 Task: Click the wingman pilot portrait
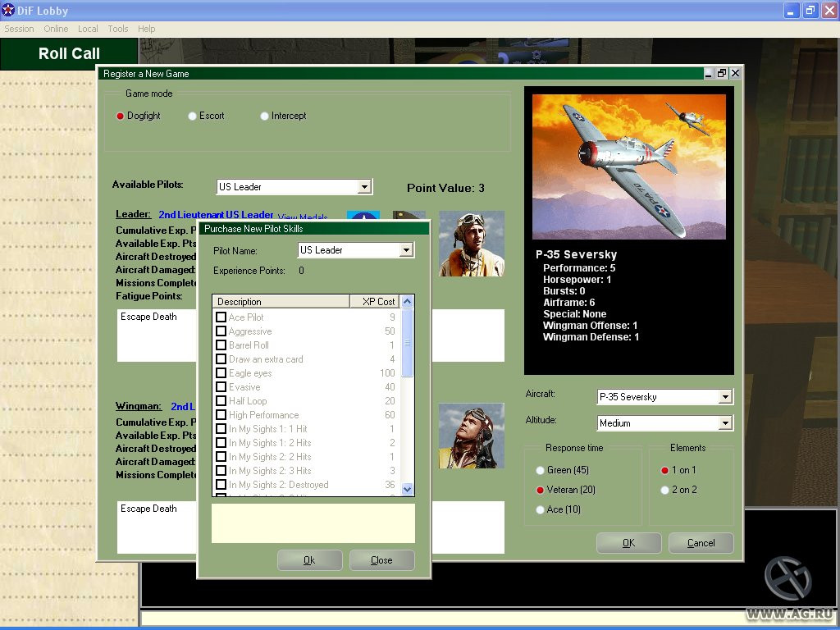pos(472,436)
